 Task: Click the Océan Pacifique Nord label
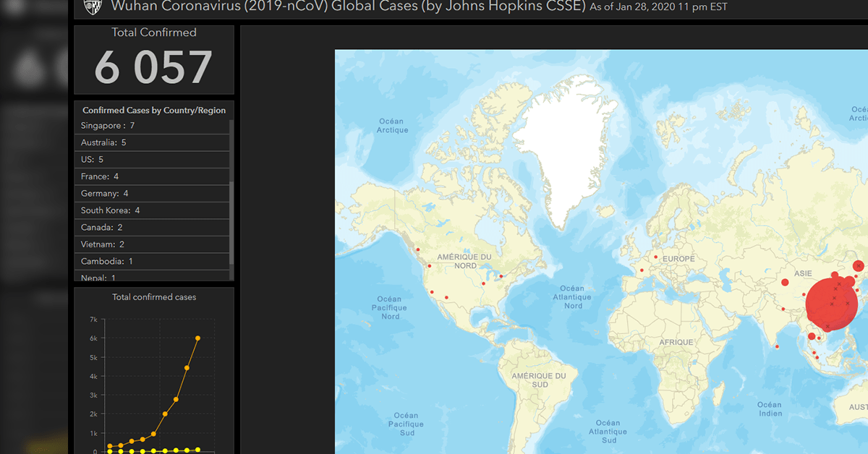pyautogui.click(x=390, y=308)
